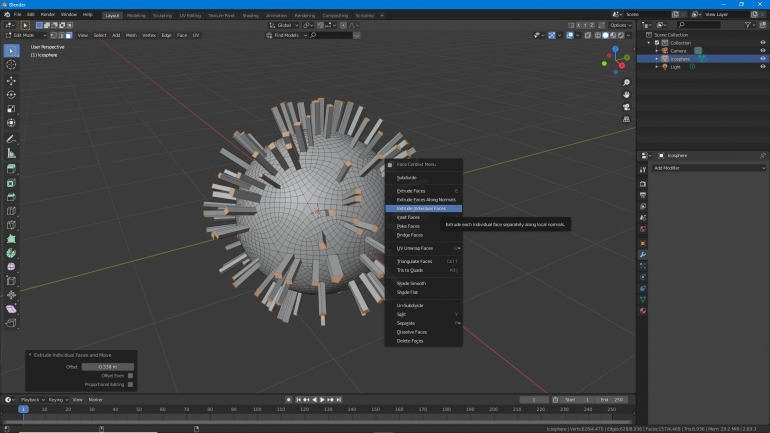Switch to face select mode

point(69,35)
